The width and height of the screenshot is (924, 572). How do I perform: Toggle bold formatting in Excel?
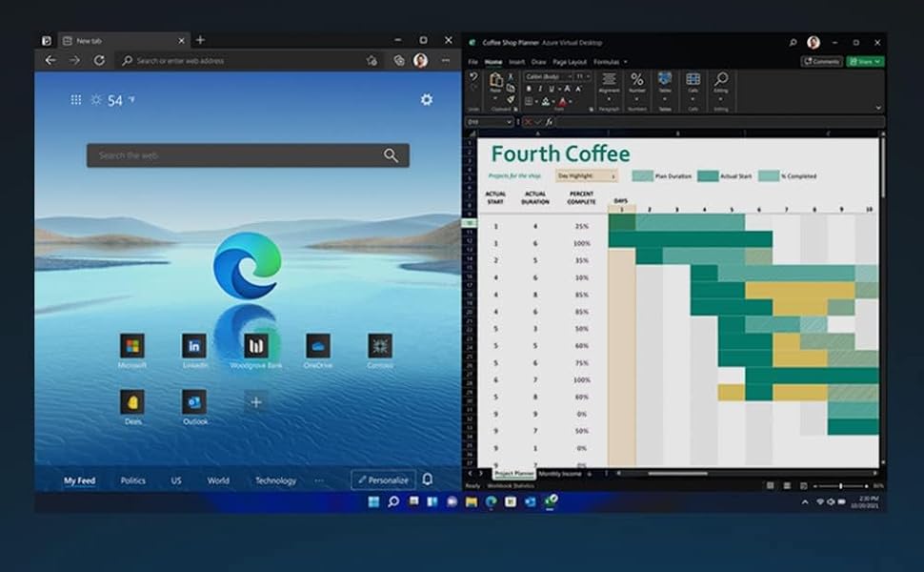tap(529, 89)
